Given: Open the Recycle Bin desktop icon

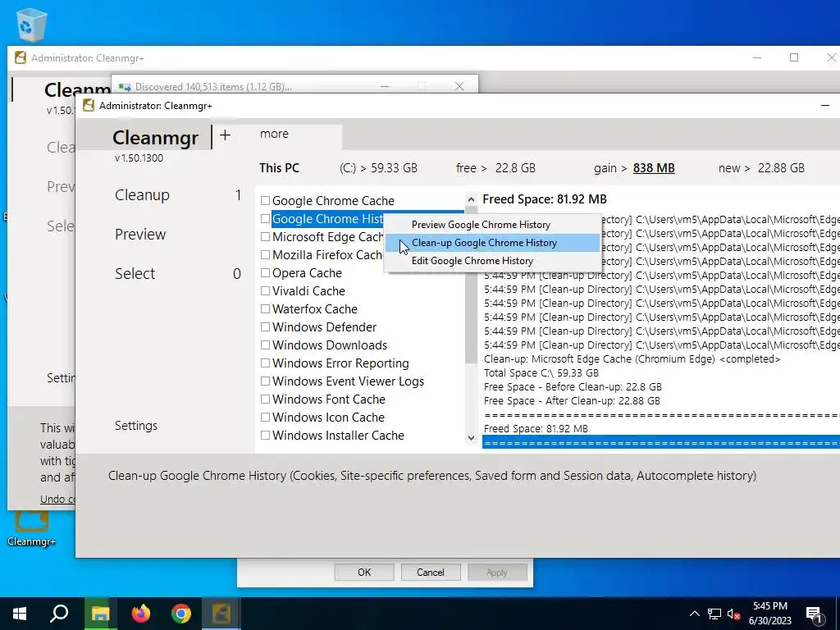Looking at the screenshot, I should click(x=32, y=24).
